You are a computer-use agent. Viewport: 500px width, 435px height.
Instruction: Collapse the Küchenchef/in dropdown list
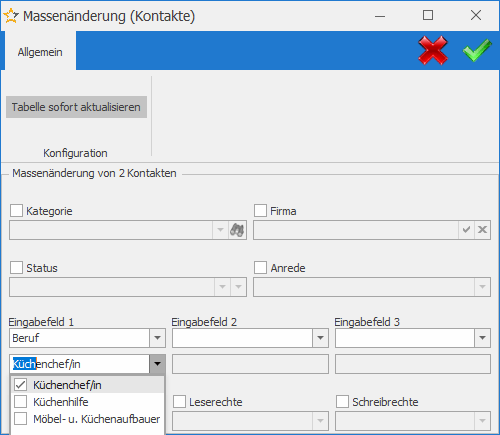pyautogui.click(x=157, y=364)
